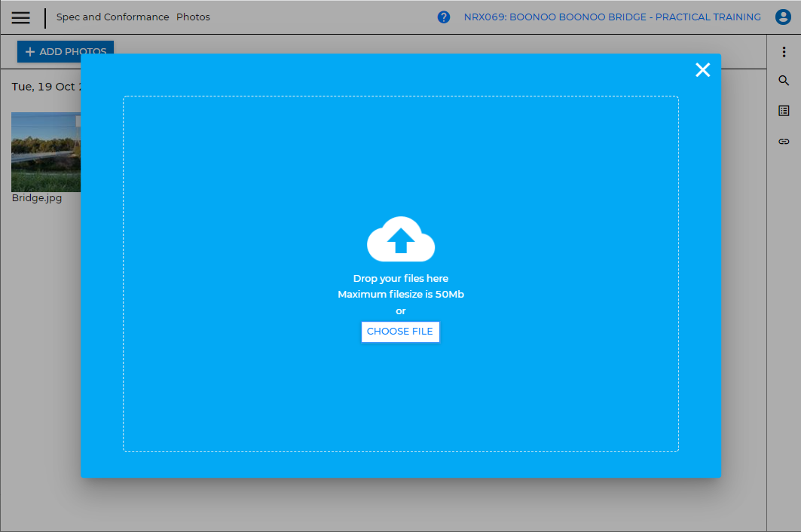
Task: Go to Spec and Conformance breadcrumb
Action: click(112, 17)
